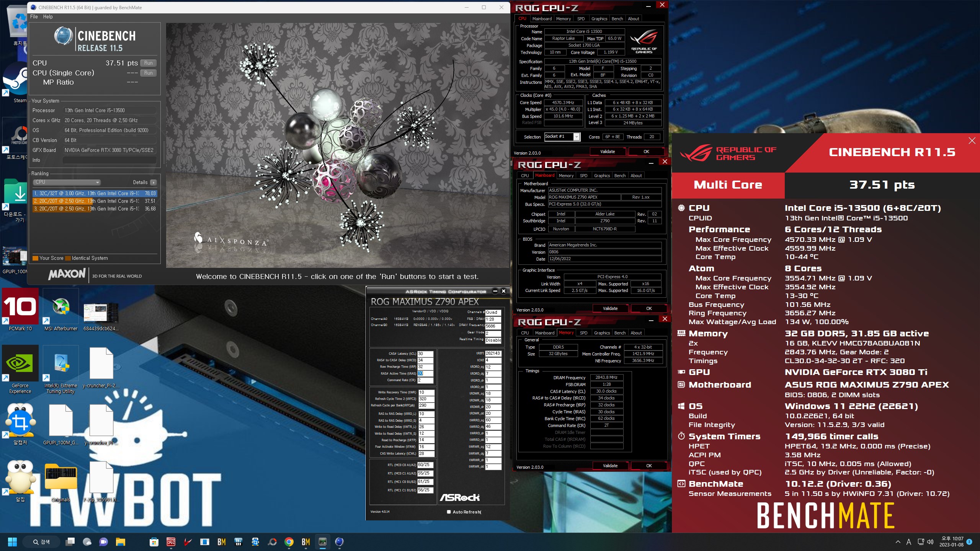The height and width of the screenshot is (551, 980).
Task: Close the BenchMate result overlay panel
Action: point(972,141)
